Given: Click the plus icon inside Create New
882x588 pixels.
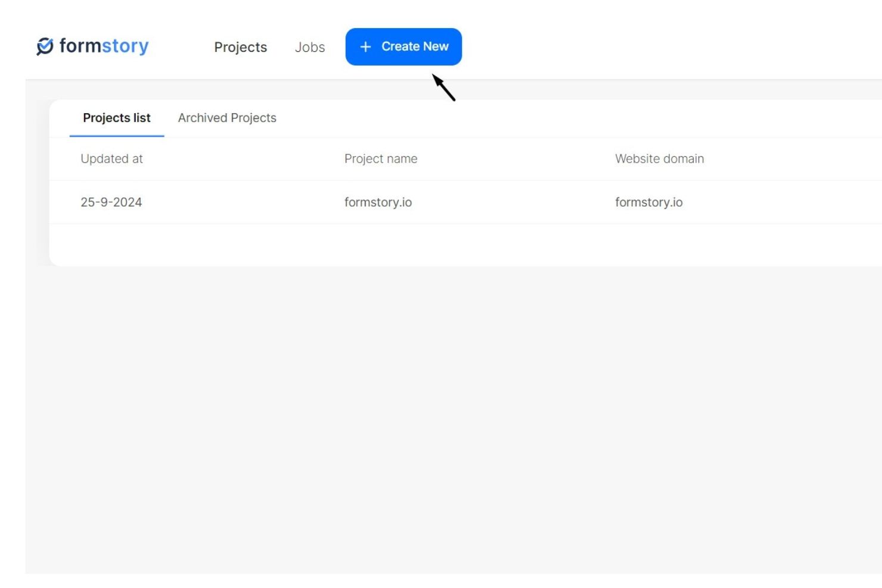Looking at the screenshot, I should [365, 46].
